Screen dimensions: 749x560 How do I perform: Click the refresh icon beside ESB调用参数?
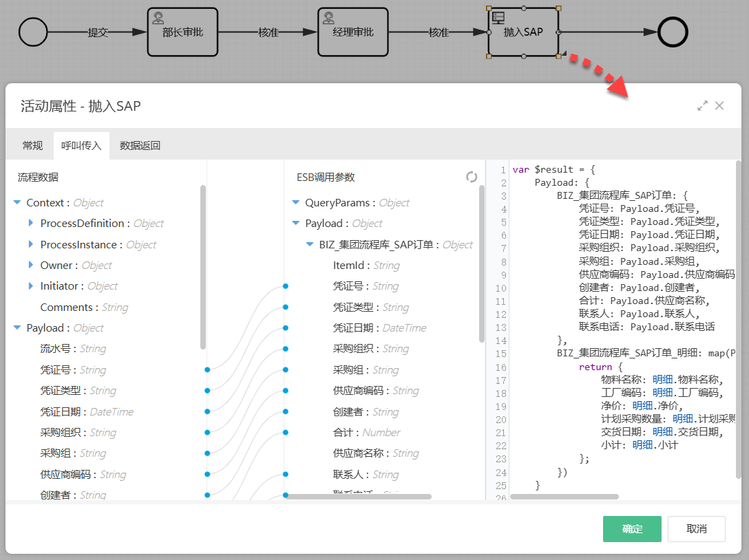472,177
